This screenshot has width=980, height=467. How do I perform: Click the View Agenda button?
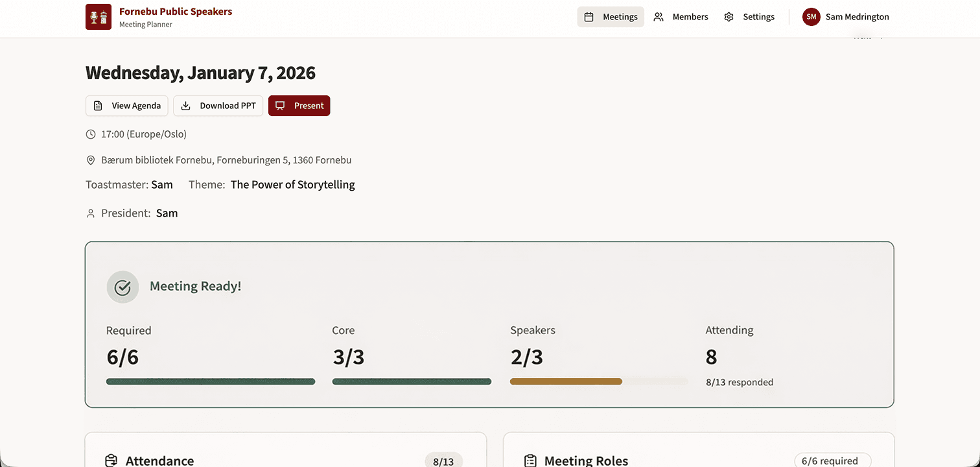[x=126, y=105]
